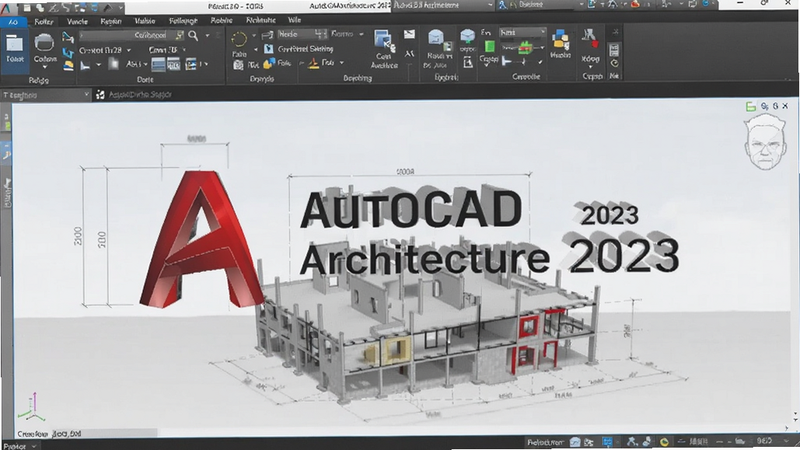Toggle the checkmark beside the lower ribbon slider
The width and height of the screenshot is (800, 450).
pos(540,62)
